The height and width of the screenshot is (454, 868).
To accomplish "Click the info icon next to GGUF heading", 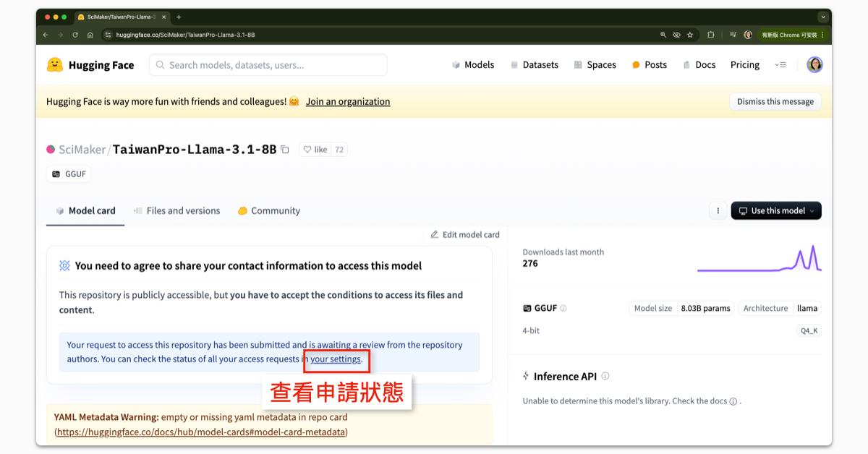I will point(563,308).
